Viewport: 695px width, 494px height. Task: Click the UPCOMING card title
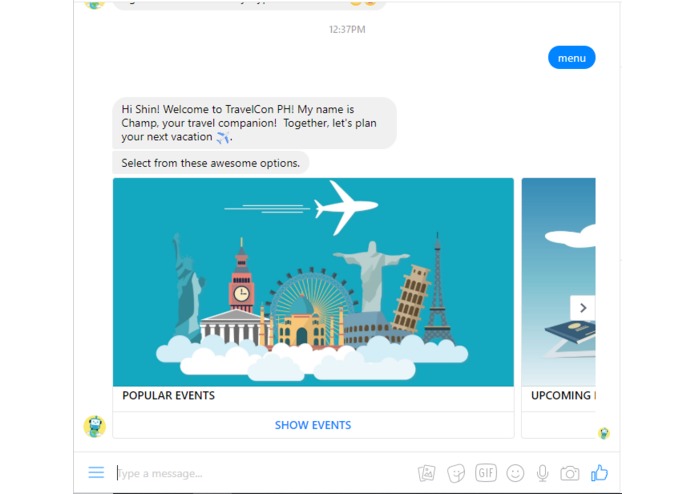pyautogui.click(x=563, y=395)
